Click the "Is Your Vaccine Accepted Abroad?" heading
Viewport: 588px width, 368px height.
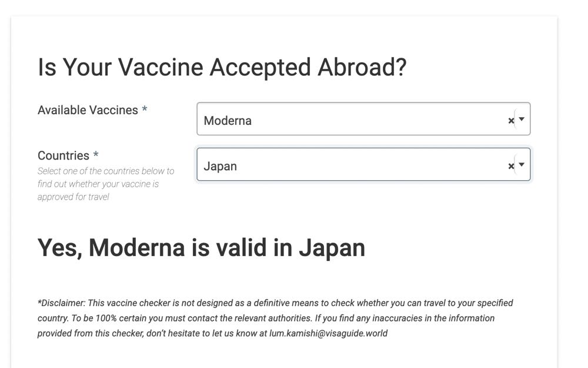(222, 67)
